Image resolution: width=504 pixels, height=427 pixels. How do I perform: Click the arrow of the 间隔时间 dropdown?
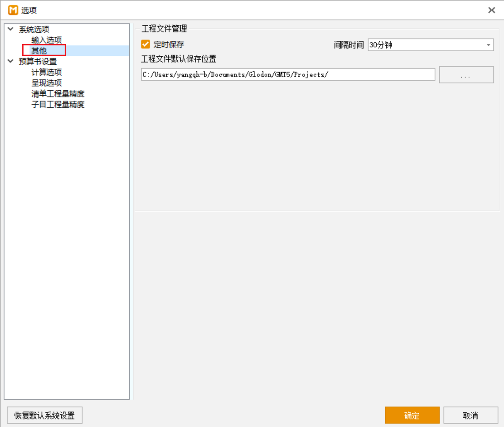click(x=488, y=45)
